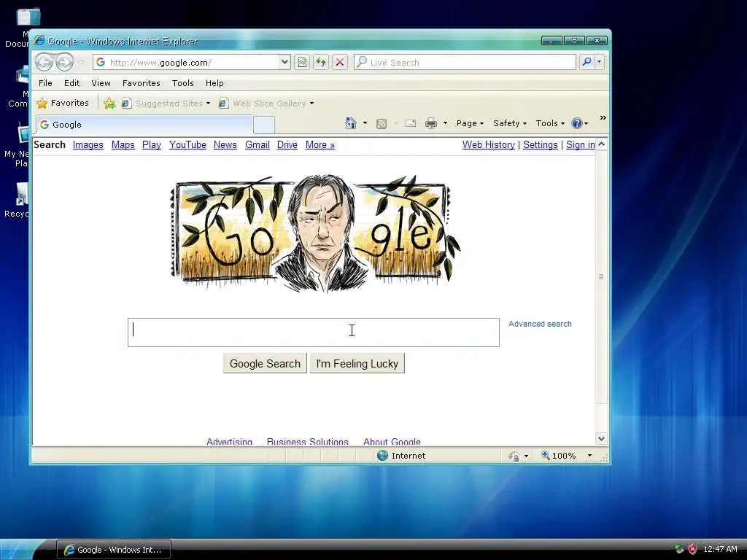Image resolution: width=747 pixels, height=560 pixels.
Task: Open the Images link
Action: (x=88, y=145)
